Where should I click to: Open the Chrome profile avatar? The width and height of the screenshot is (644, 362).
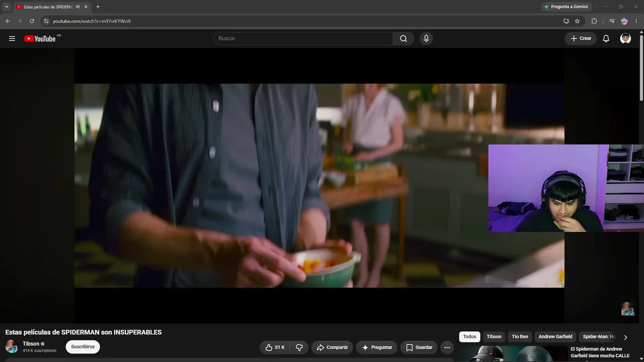[x=624, y=21]
